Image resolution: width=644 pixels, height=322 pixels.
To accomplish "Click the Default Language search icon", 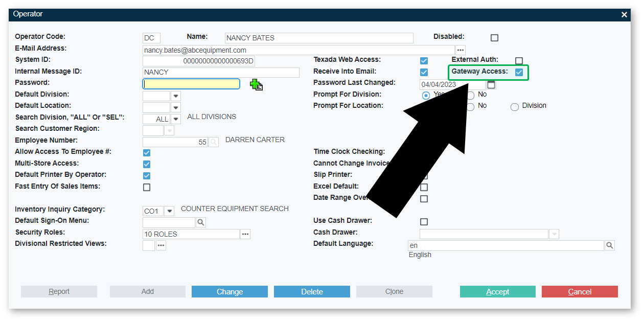I will [x=609, y=246].
